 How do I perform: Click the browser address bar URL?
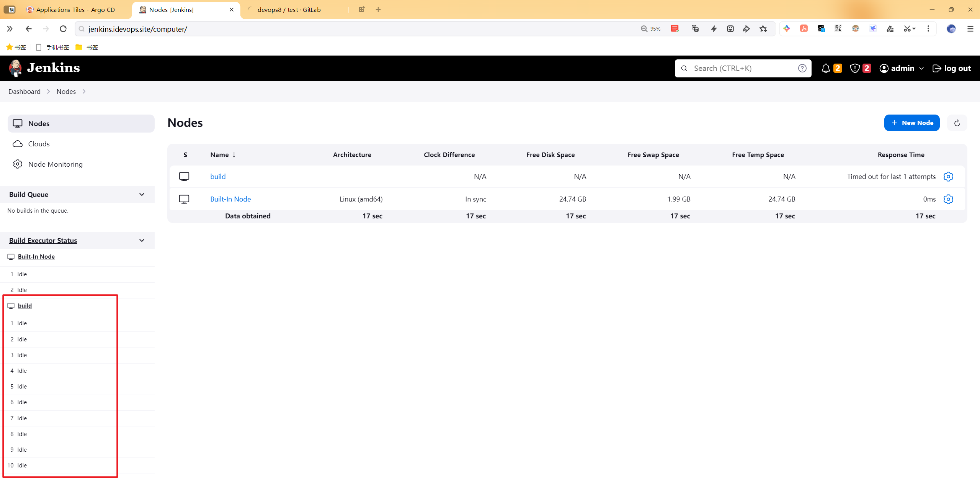click(138, 29)
